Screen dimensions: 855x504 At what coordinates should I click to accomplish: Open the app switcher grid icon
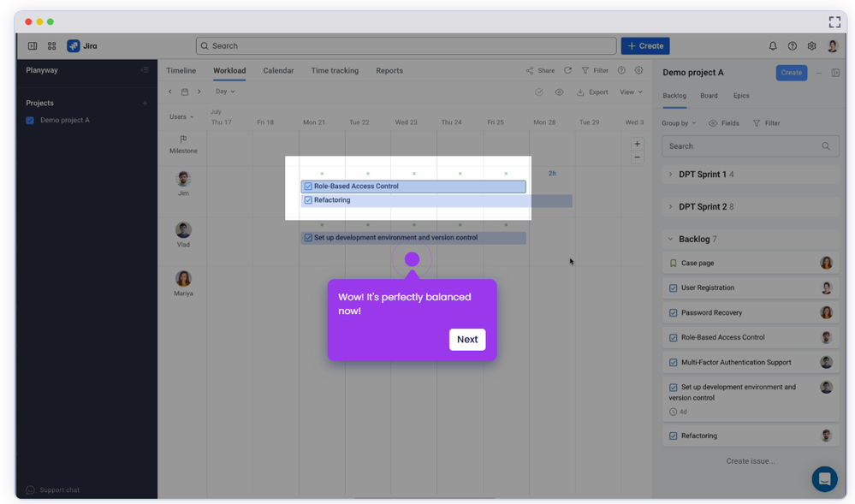(52, 46)
